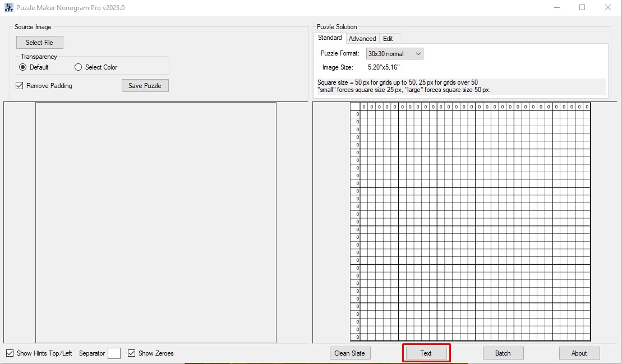This screenshot has width=622, height=364.
Task: Switch to the Standard tab
Action: [330, 38]
